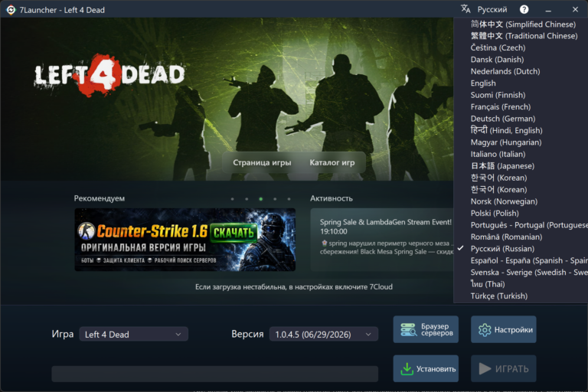Choose Dansk (Danish) language
Image resolution: width=588 pixels, height=392 pixels.
[497, 60]
